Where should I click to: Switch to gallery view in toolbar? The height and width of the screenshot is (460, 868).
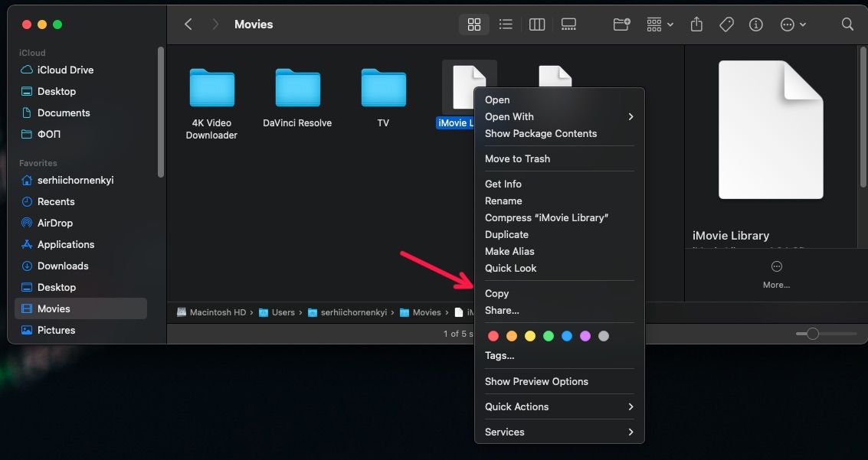[x=568, y=24]
